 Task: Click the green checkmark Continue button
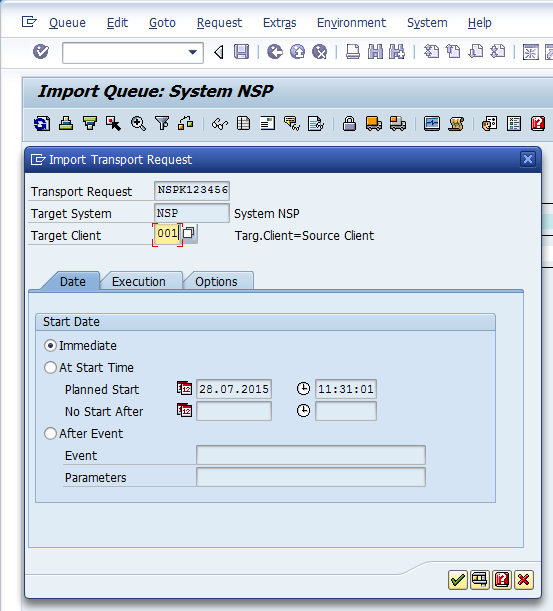(x=458, y=580)
